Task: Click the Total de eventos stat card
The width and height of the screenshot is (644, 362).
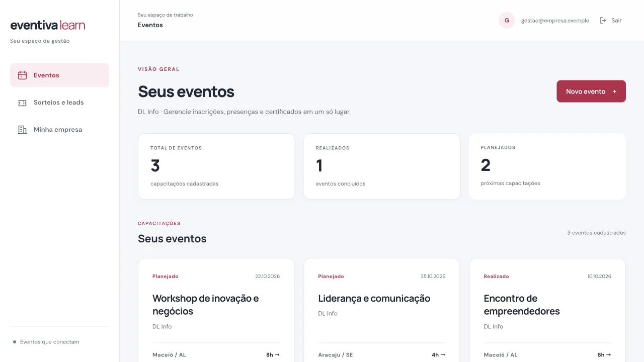Action: (216, 166)
